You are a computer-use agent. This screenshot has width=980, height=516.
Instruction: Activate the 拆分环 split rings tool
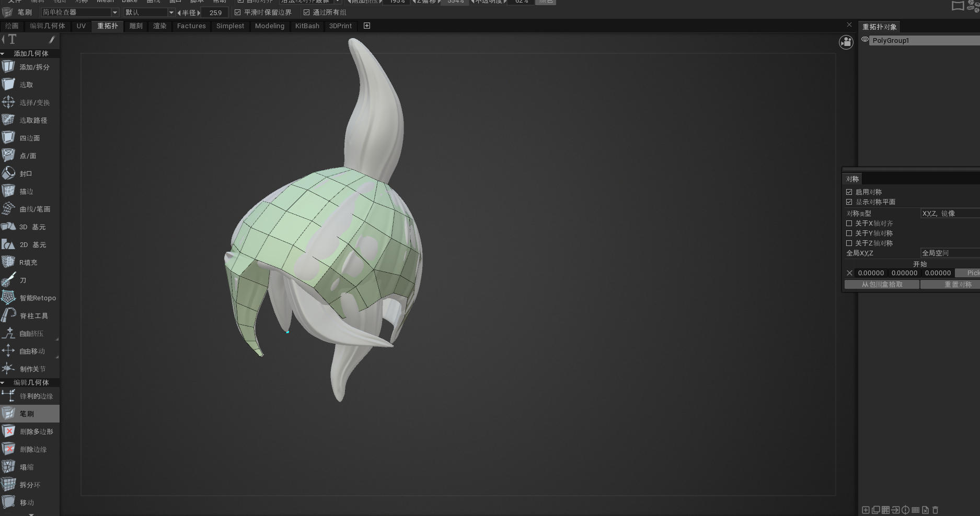pos(29,485)
